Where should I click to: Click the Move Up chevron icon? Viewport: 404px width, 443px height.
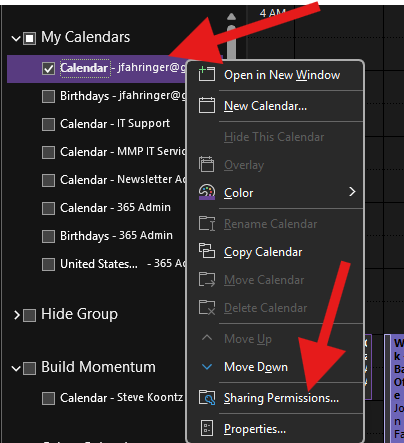coord(207,338)
